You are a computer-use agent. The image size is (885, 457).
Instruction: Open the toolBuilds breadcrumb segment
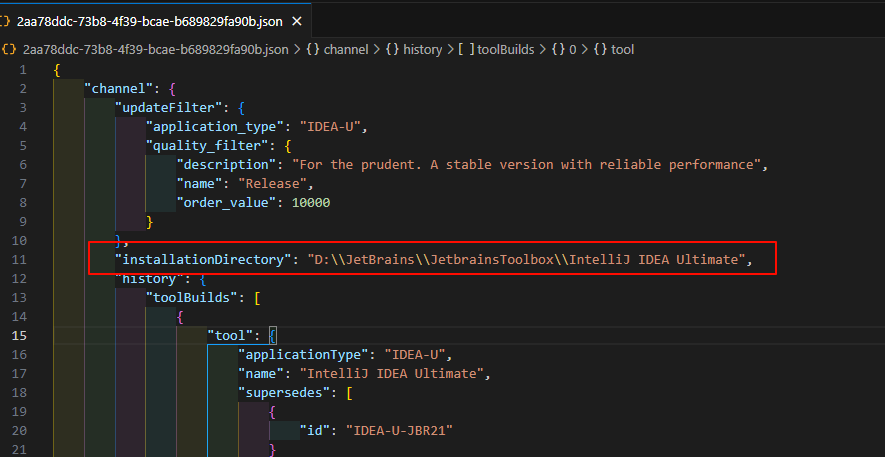(496, 50)
